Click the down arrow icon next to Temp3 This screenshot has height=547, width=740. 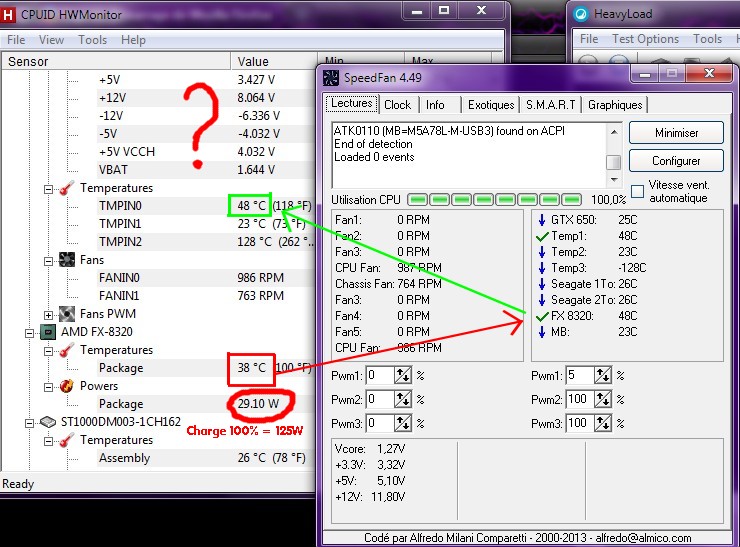pos(542,268)
